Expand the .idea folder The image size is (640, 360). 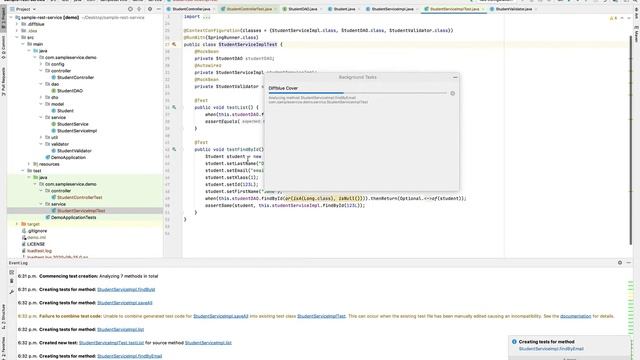pos(17,31)
